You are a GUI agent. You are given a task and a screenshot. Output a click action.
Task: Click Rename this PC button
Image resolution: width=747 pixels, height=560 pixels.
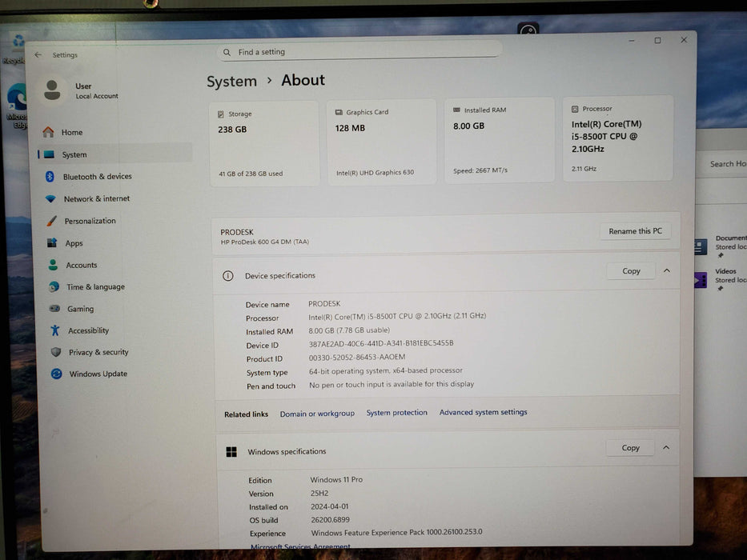point(635,231)
